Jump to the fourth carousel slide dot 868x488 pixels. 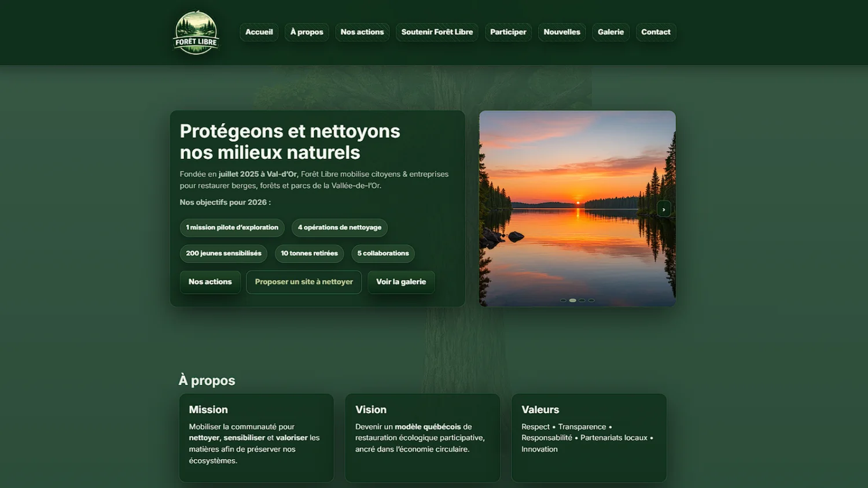[x=591, y=301]
